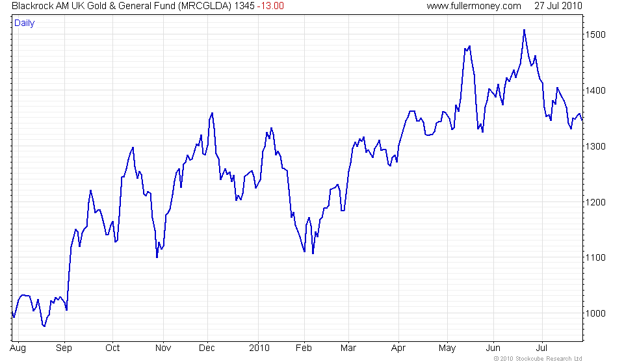
Task: Click the 1400 y-axis label
Action: (595, 90)
